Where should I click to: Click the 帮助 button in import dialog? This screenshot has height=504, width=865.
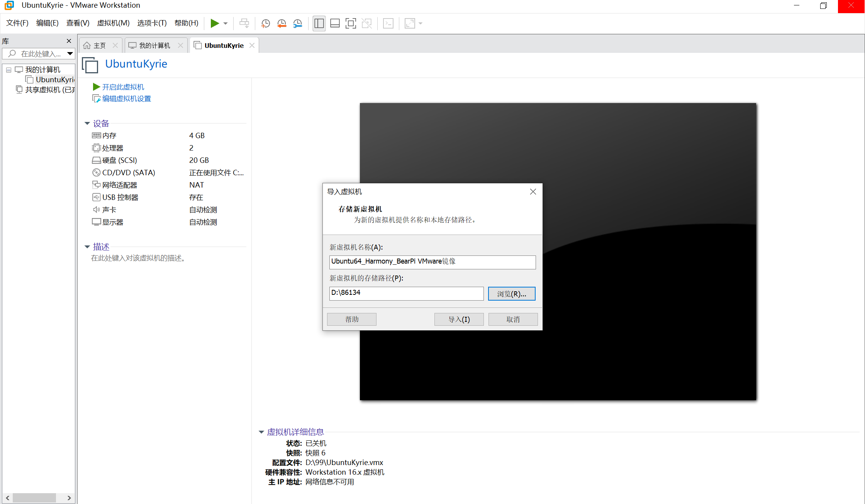click(x=352, y=319)
